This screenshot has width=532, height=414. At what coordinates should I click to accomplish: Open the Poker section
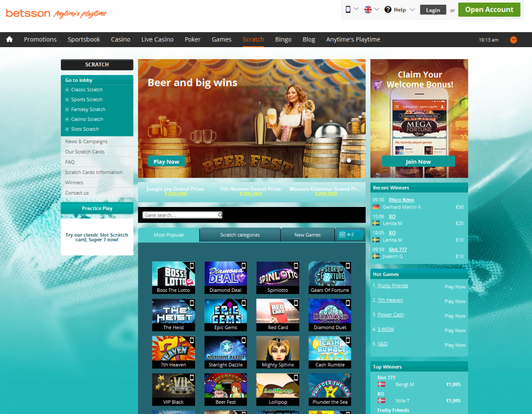coord(193,39)
